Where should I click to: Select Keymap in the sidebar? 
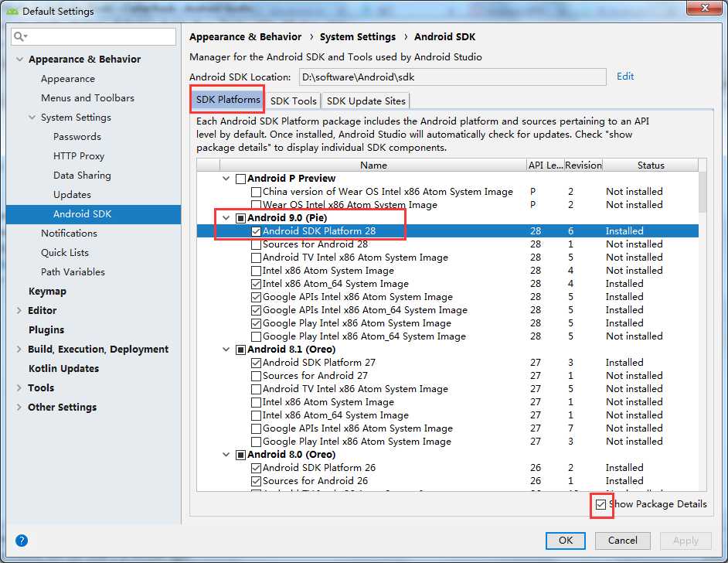coord(47,292)
